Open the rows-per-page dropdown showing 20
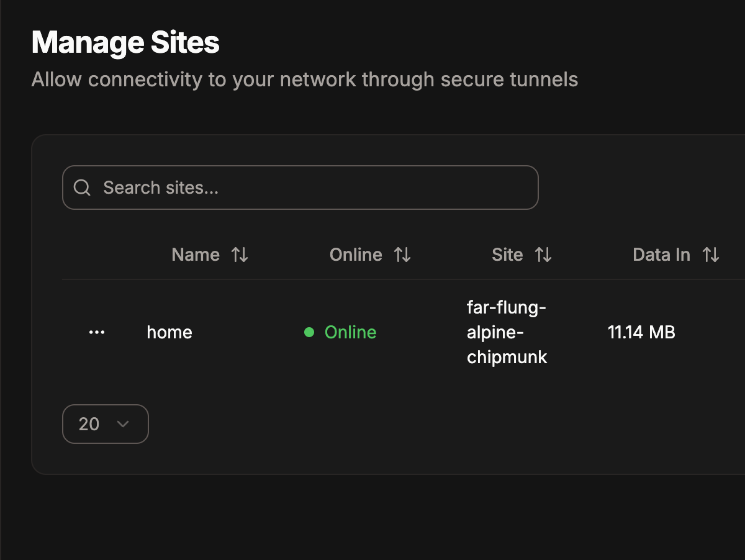Viewport: 745px width, 560px height. click(x=106, y=424)
